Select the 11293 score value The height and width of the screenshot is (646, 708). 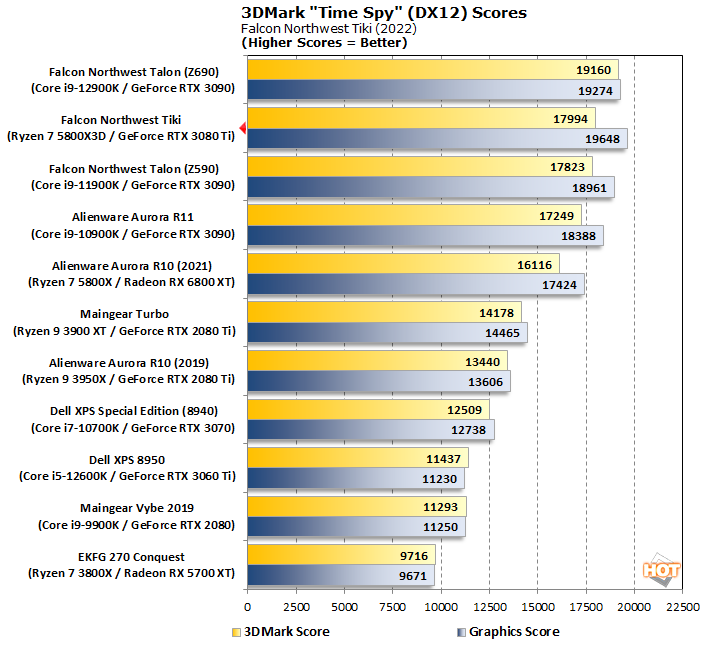pos(440,507)
